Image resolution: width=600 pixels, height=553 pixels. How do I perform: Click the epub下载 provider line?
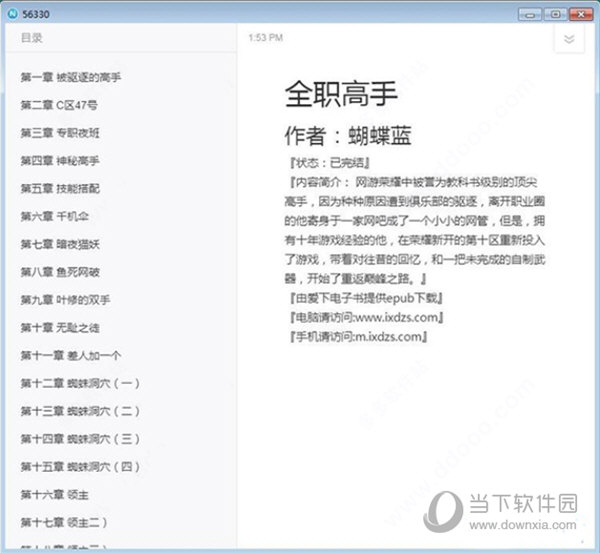coord(366,298)
